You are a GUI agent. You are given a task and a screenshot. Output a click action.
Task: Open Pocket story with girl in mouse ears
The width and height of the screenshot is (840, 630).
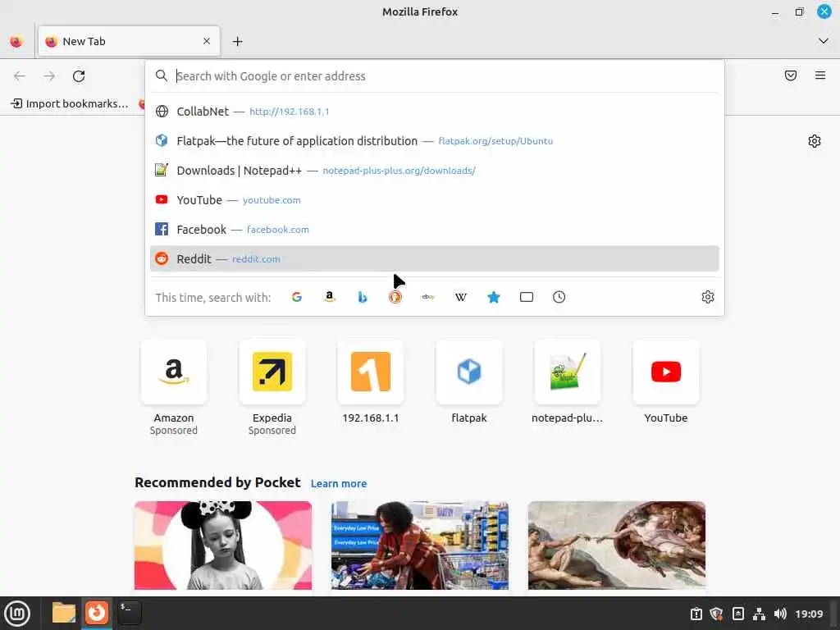[223, 546]
